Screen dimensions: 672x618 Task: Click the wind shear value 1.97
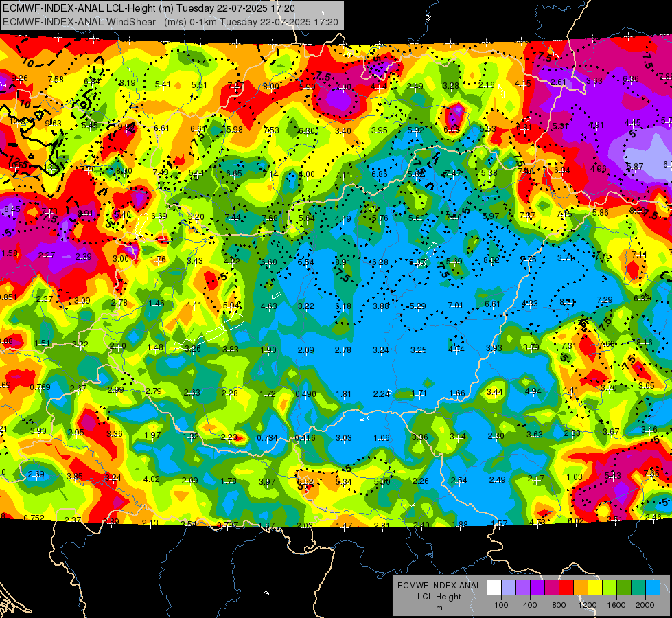[152, 435]
